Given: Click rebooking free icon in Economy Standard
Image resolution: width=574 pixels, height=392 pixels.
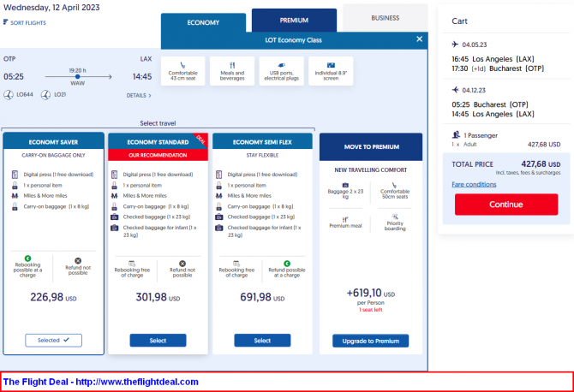Looking at the screenshot, I should pos(132,264).
